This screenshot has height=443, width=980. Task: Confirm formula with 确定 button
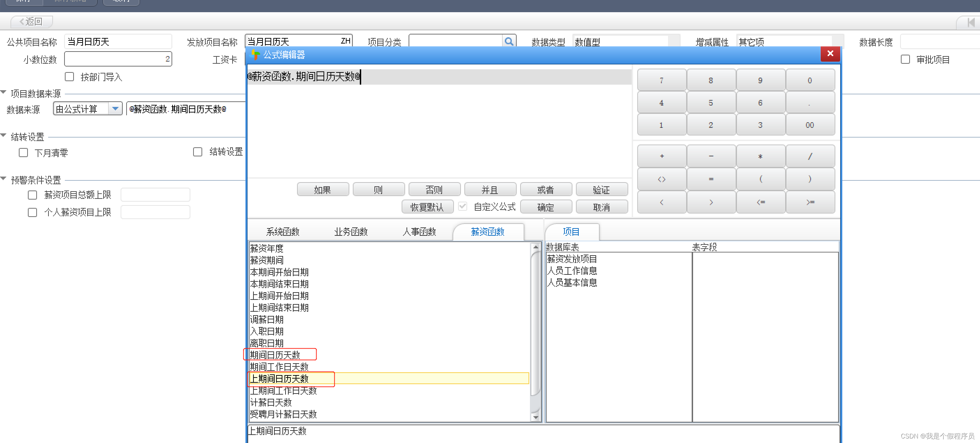pos(546,207)
